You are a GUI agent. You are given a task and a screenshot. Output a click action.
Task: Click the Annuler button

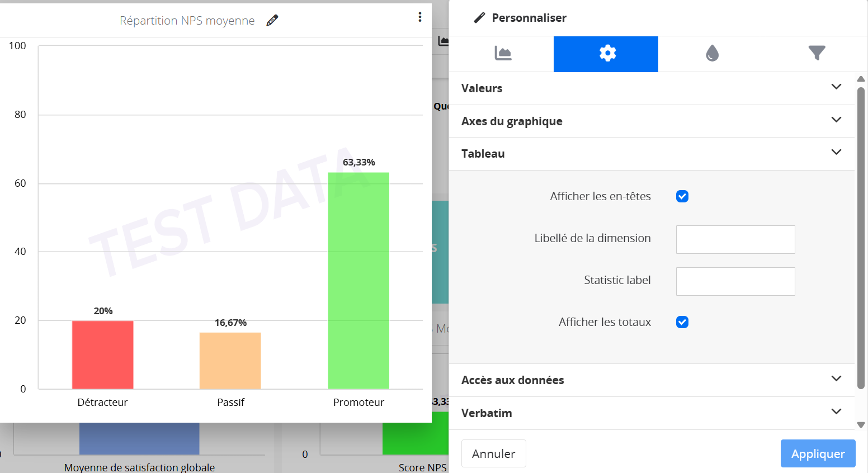click(x=493, y=453)
